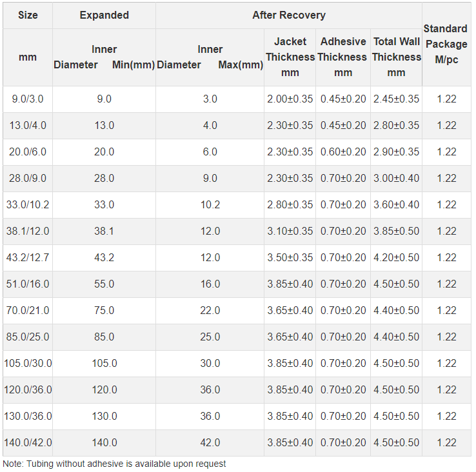The image size is (476, 472).
Task: Select the 9.0/3.0 size cell
Action: (x=28, y=99)
